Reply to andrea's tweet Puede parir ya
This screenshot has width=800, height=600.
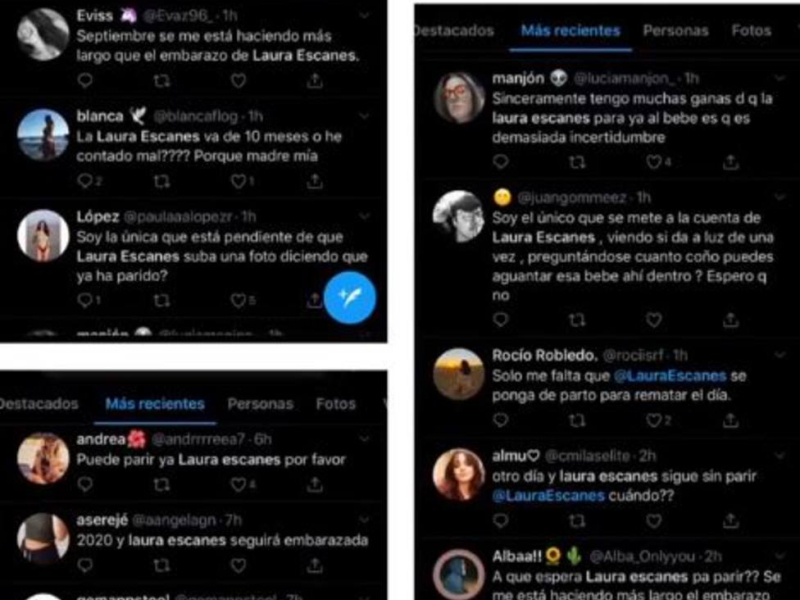click(x=85, y=484)
